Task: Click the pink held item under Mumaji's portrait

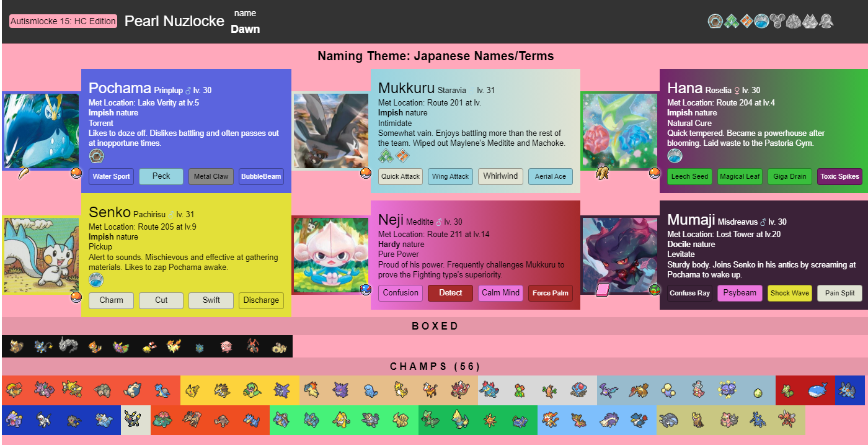Action: 602,290
